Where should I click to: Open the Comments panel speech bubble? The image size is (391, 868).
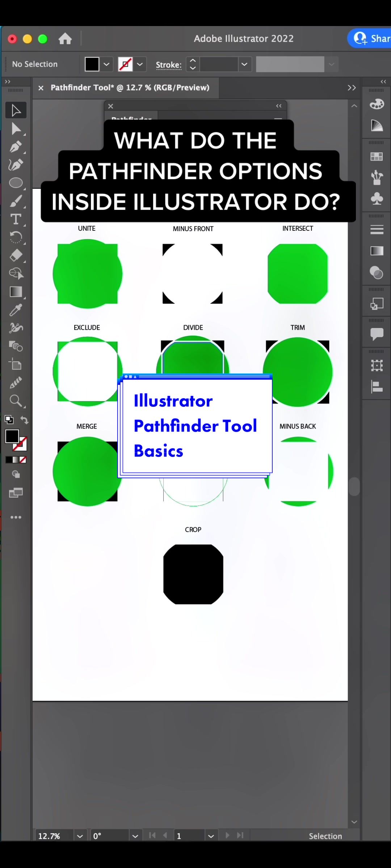(x=377, y=334)
